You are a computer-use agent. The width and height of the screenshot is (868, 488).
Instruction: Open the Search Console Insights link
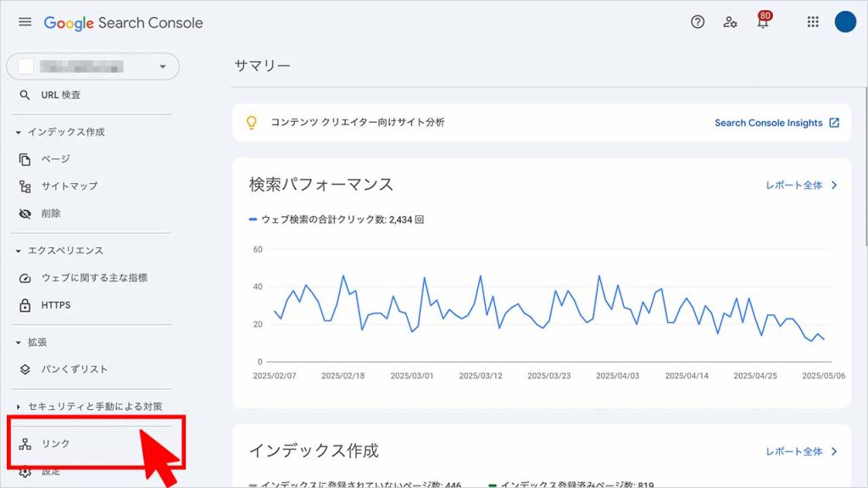tap(768, 123)
